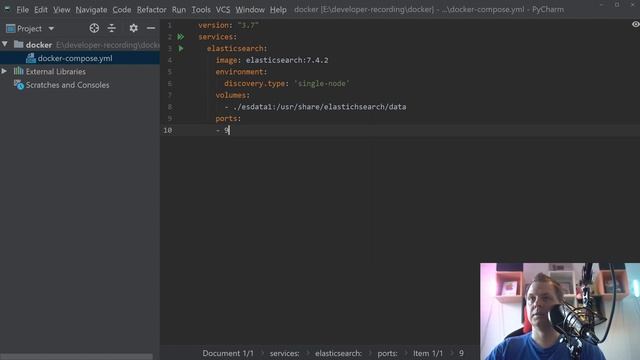Click on version: "3.7" line

point(229,25)
